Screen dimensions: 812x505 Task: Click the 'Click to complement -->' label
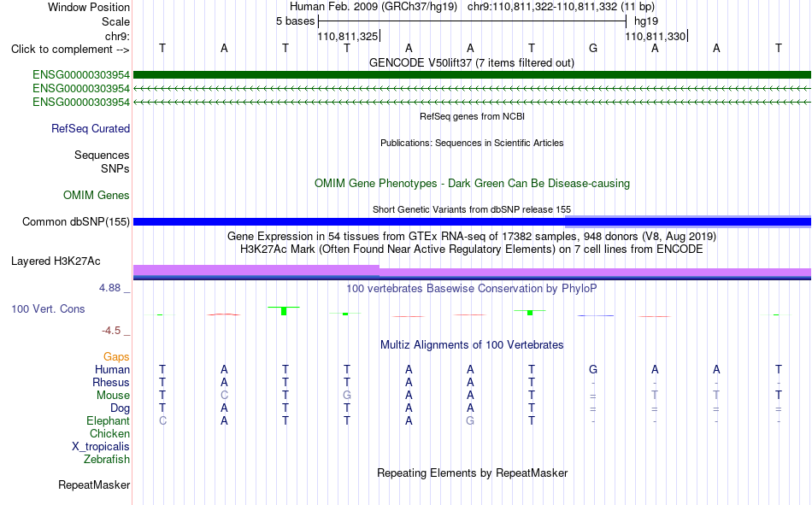coord(70,50)
